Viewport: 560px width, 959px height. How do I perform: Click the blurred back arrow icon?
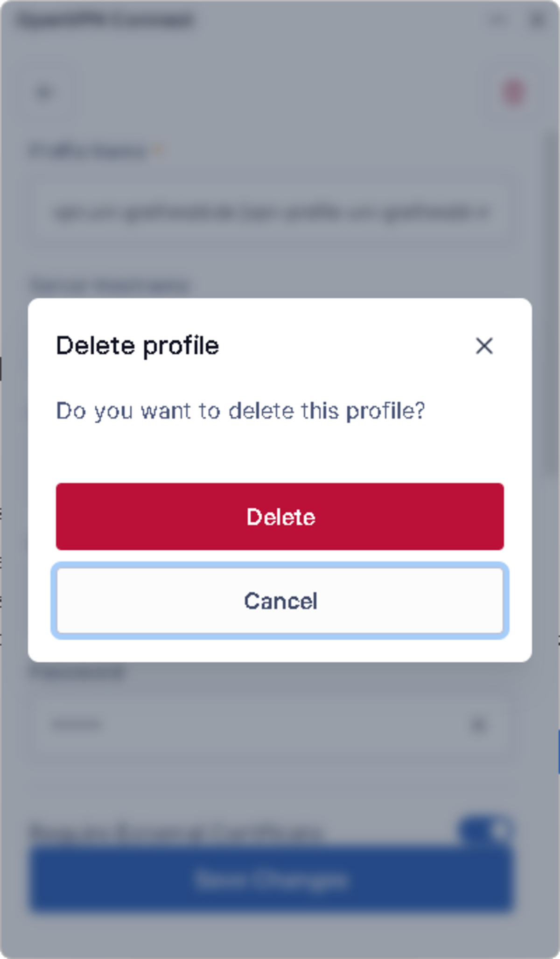click(44, 92)
